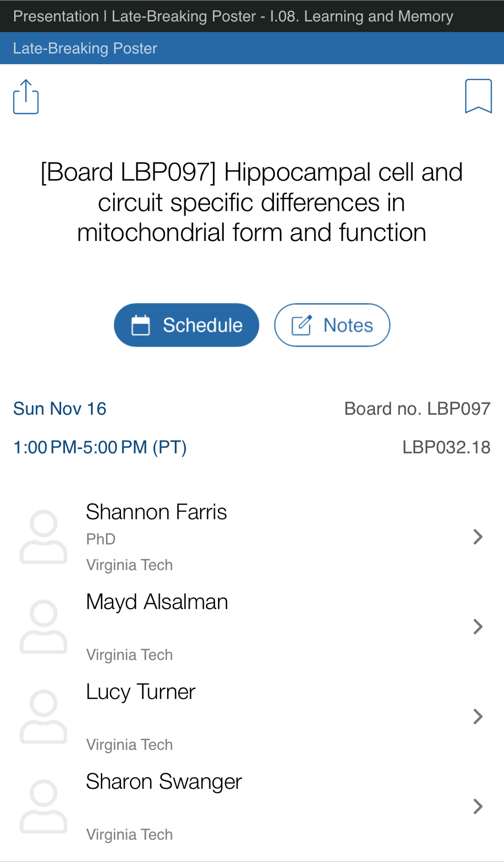Select Lucy Turner author name
Image resolution: width=504 pixels, height=862 pixels.
[140, 692]
